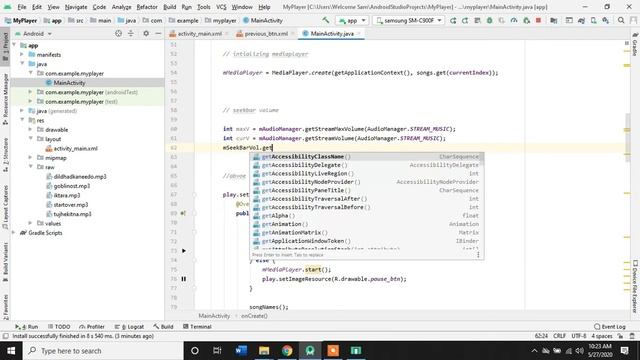Choose getAlpha() completion suggestion
Viewport: 640px width, 360px height.
coord(366,216)
